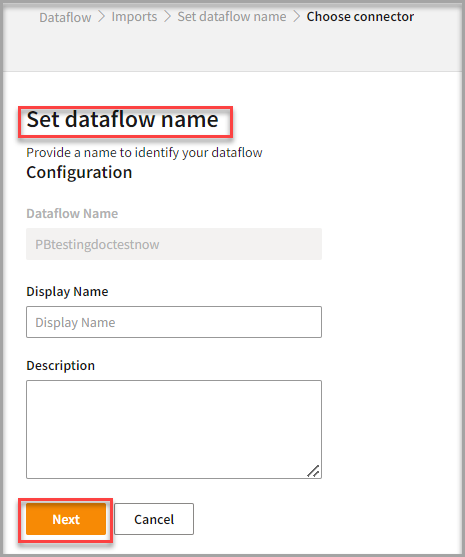This screenshot has width=465, height=557.
Task: Open the Dataflow breadcrumb link
Action: (x=65, y=17)
